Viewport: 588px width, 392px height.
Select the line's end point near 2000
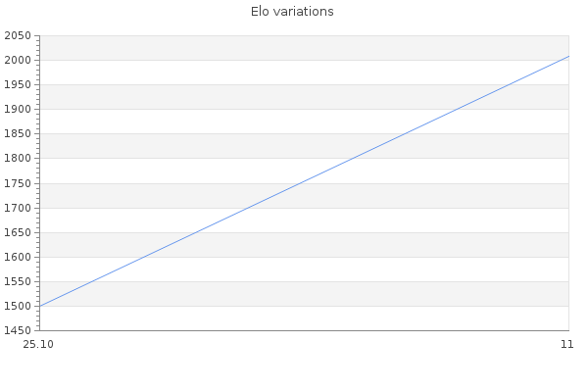[568, 56]
